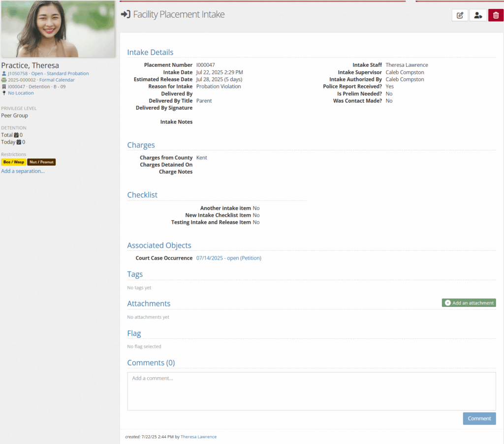Click the Charges section heading
504x444 pixels.
tap(141, 145)
